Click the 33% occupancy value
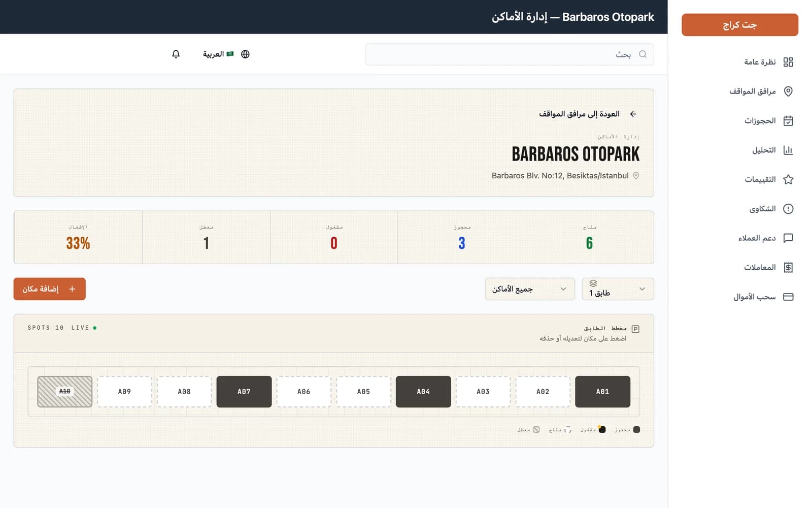Viewport: 812px width, 508px height. click(x=78, y=243)
